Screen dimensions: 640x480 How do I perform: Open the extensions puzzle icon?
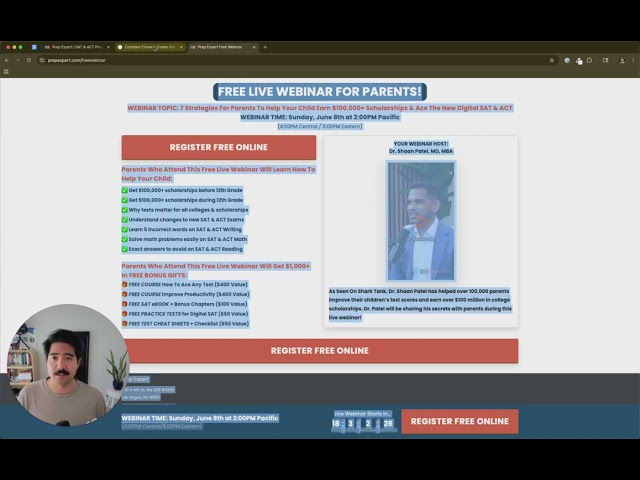point(589,60)
